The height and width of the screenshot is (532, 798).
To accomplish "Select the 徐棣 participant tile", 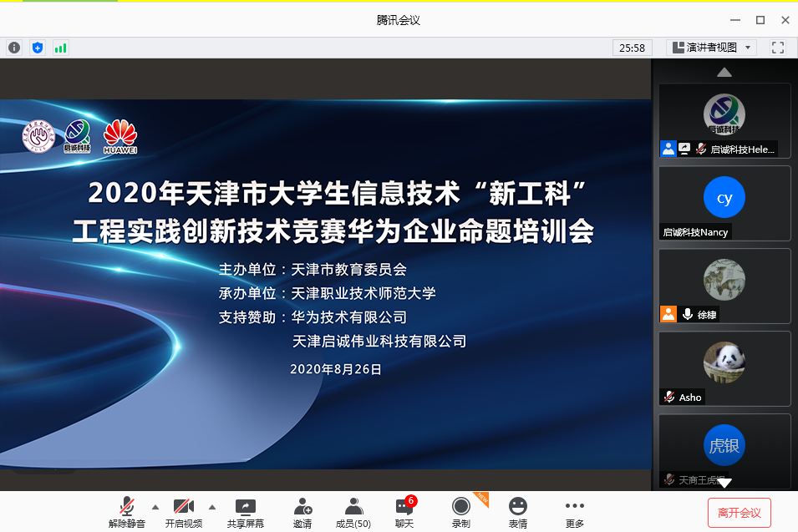I will [724, 286].
